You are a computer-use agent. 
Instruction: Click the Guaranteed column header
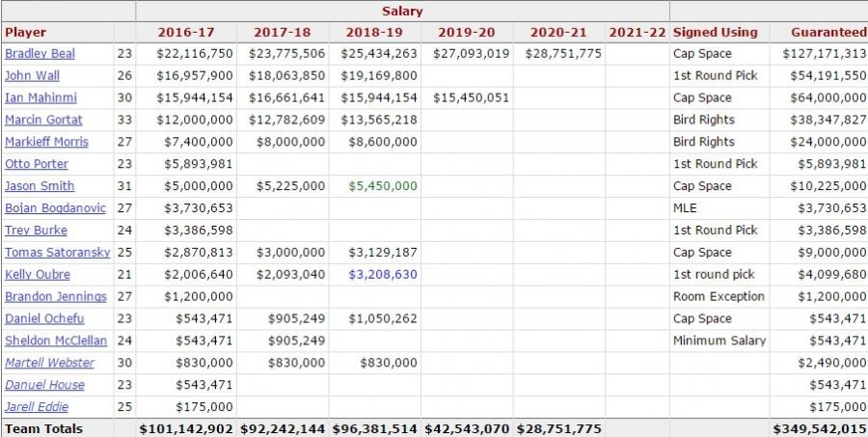(x=828, y=33)
